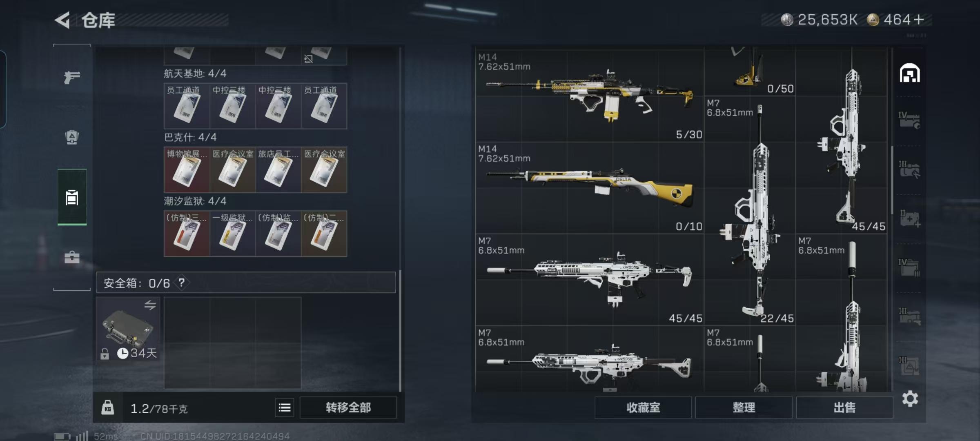
Task: Click the Transfer All (转移全部) button
Action: [x=348, y=408]
